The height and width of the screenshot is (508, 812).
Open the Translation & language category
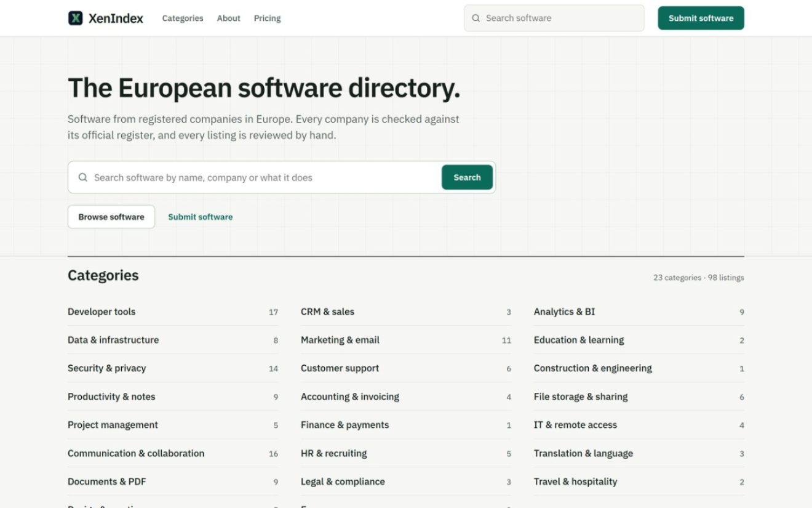coord(639,453)
